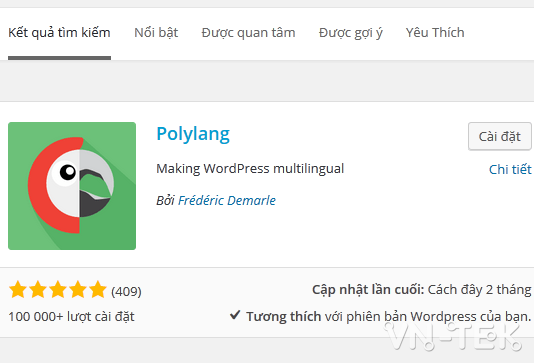Click the Polylang parrot plugin icon
The height and width of the screenshot is (363, 534).
coord(72,186)
